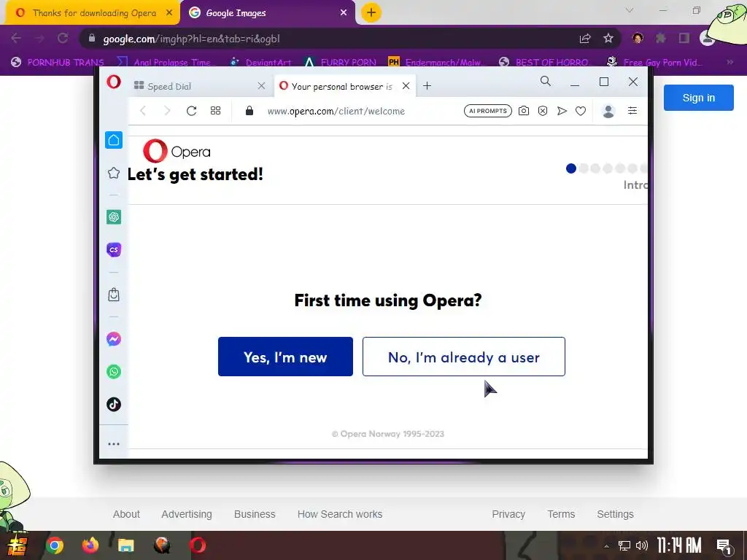Image resolution: width=747 pixels, height=560 pixels.
Task: Click Chrome address bar google.com URL
Action: coord(192,39)
